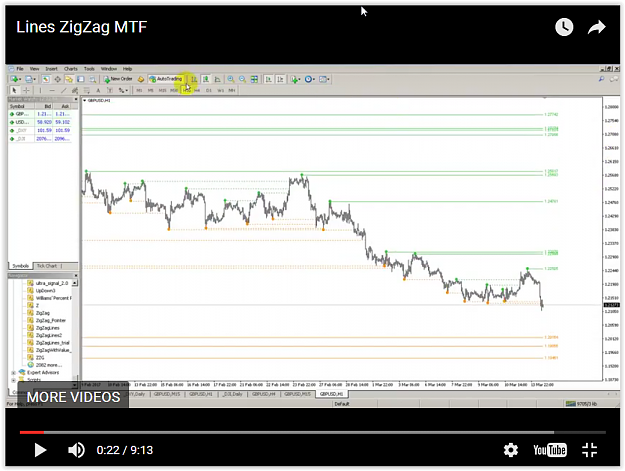Viewport: 625px width, 471px height.
Task: Toggle the Navigator panel toolbar icon
Action: tap(69, 79)
